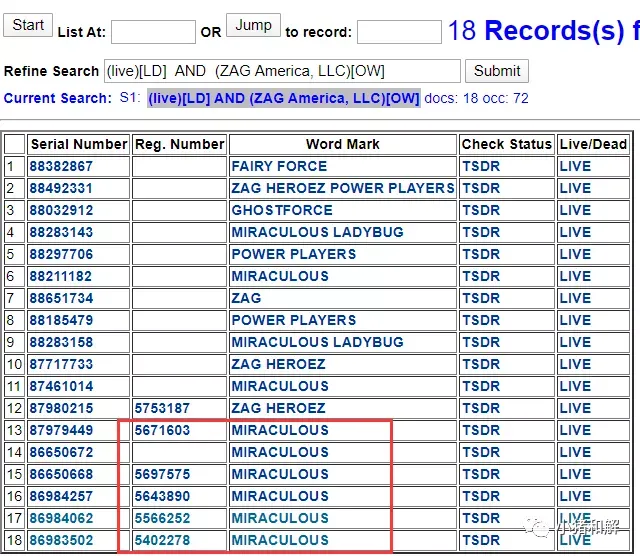Click LIVE link in row 10

click(575, 365)
